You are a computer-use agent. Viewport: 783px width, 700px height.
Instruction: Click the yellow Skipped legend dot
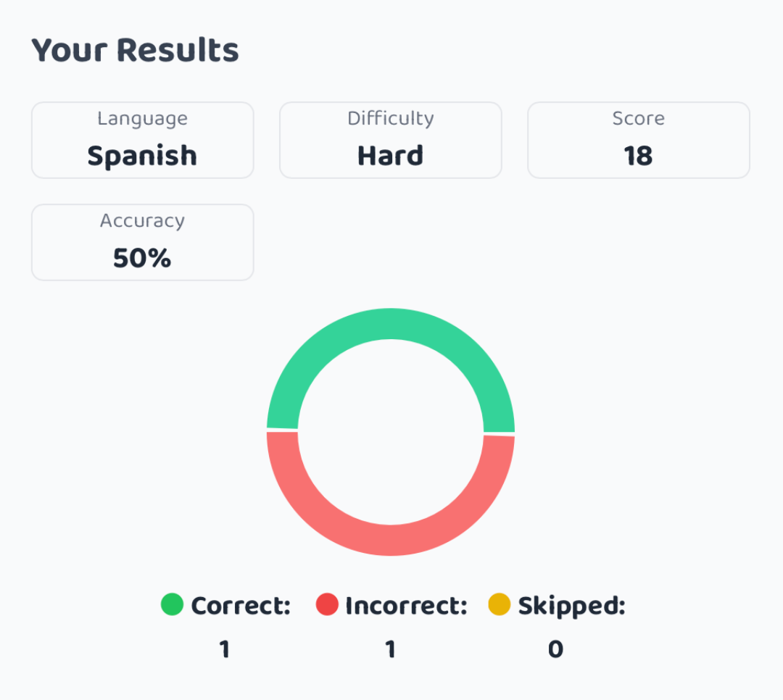click(x=499, y=604)
